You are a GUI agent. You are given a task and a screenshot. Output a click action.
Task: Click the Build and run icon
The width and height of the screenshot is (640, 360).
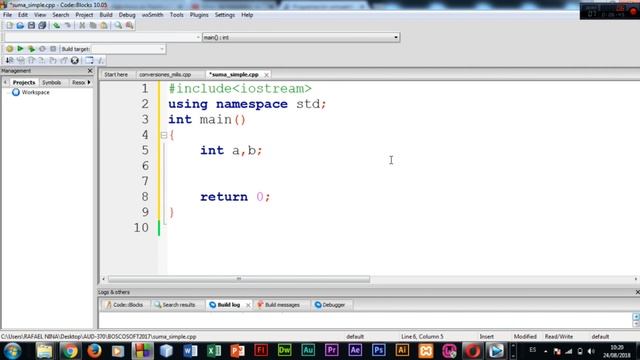tap(31, 49)
